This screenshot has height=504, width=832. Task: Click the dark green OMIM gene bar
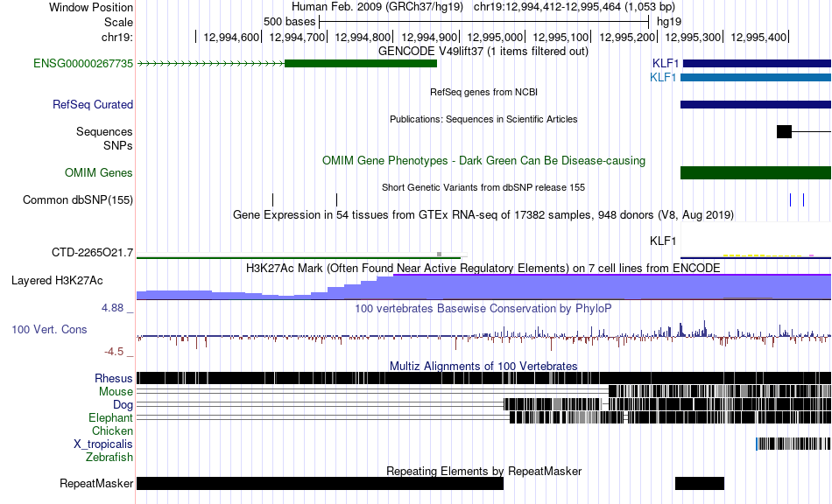click(756, 172)
